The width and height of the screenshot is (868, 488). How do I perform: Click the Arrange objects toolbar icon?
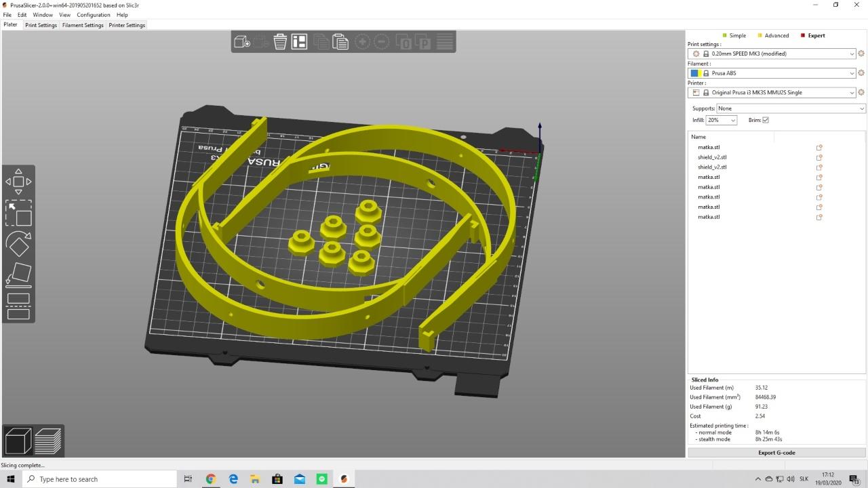click(x=299, y=42)
